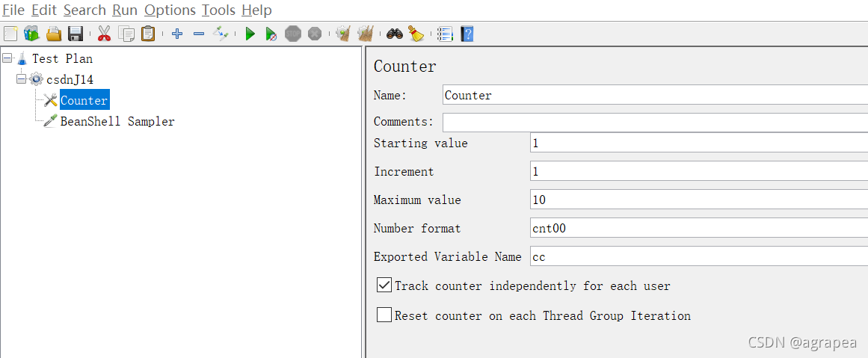Open the Tools menu
The height and width of the screenshot is (358, 868).
[x=218, y=10]
